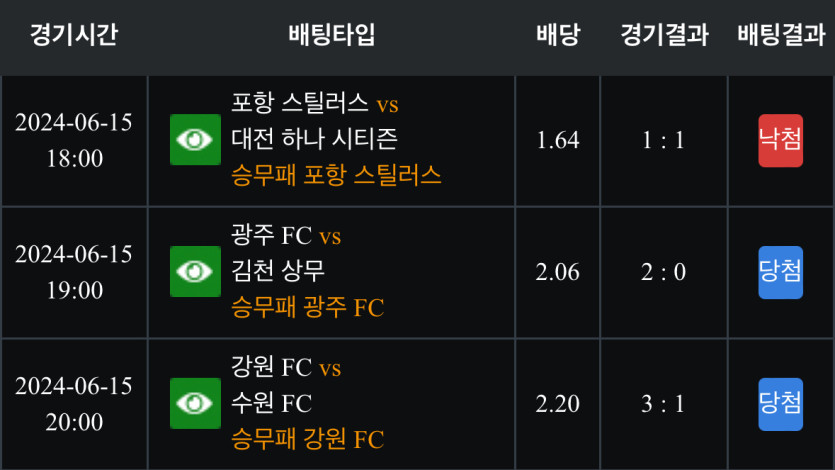Select the 경기시간 column header
835x470 pixels.
[x=73, y=35]
